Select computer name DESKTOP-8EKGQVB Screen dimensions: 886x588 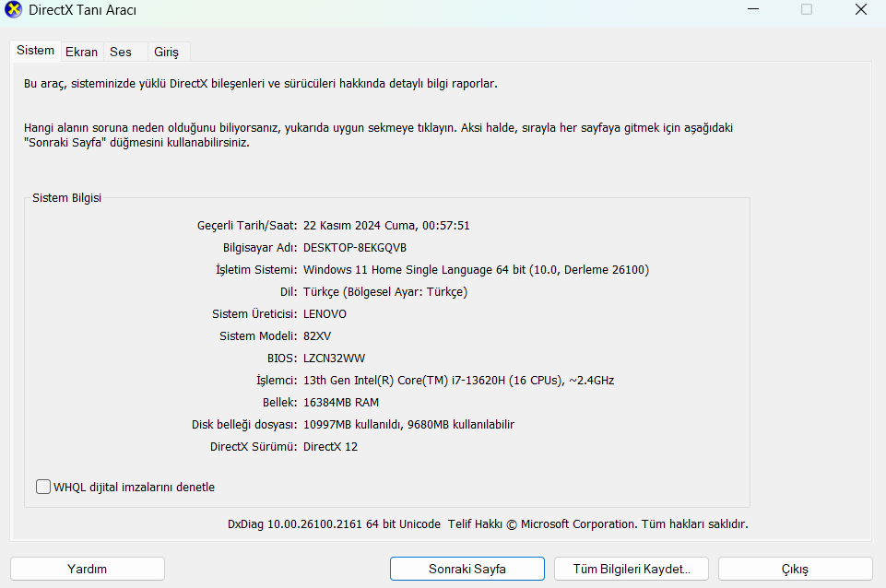355,248
